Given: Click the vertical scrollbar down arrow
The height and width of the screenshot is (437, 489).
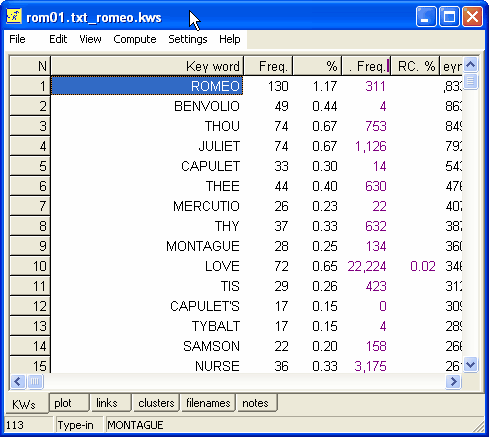Looking at the screenshot, I should [x=470, y=364].
